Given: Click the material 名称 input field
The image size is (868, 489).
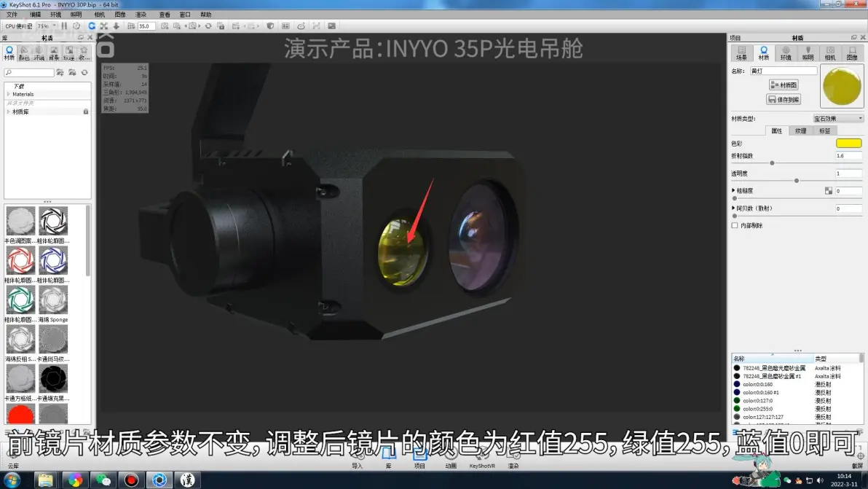Looking at the screenshot, I should [784, 71].
